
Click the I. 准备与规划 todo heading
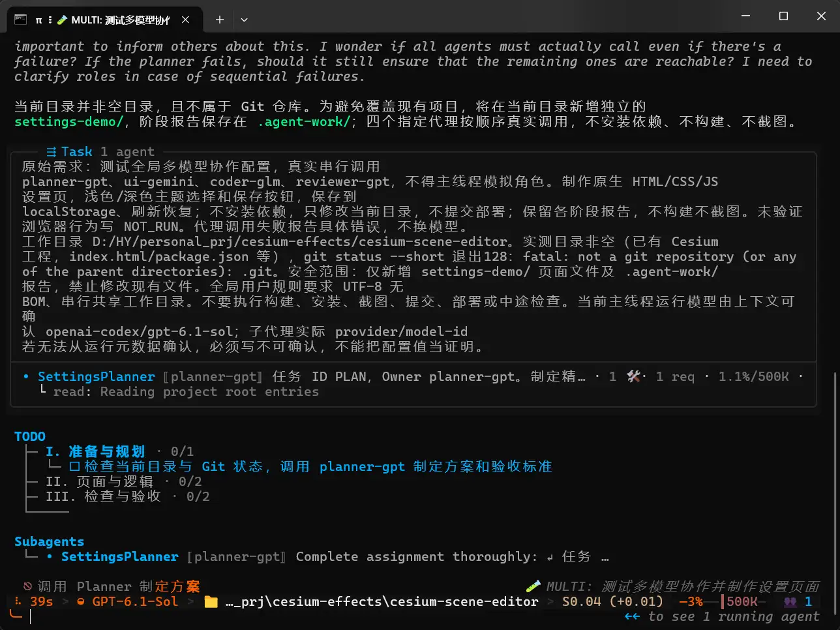[95, 451]
